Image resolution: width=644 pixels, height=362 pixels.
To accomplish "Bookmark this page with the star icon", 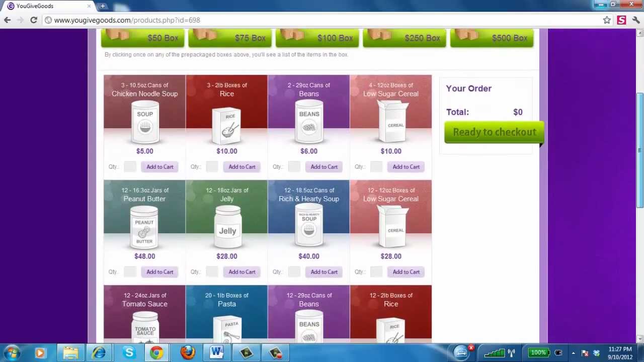I will click(x=607, y=20).
